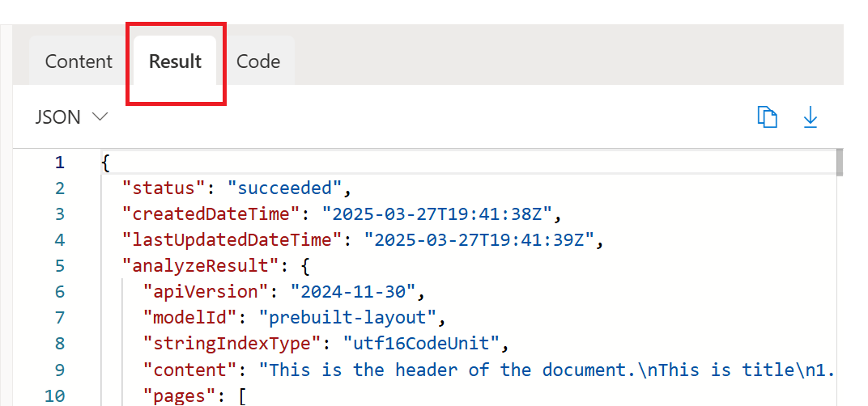Click line number 1 in the gutter
868x406 pixels.
coord(59,163)
